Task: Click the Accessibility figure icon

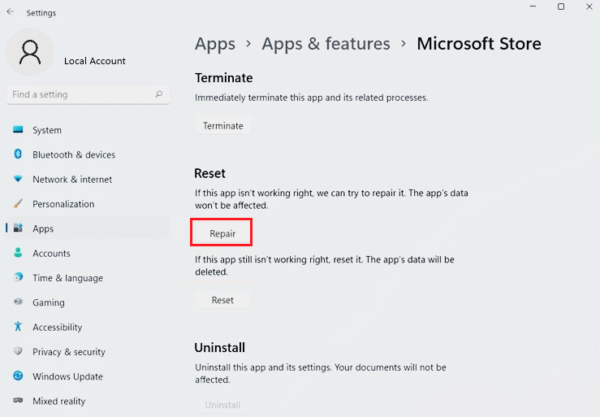Action: coord(18,327)
